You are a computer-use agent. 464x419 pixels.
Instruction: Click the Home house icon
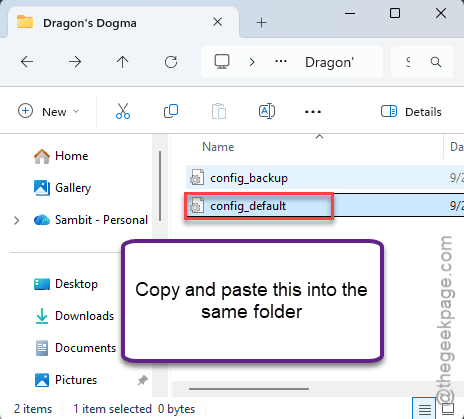pyautogui.click(x=42, y=156)
